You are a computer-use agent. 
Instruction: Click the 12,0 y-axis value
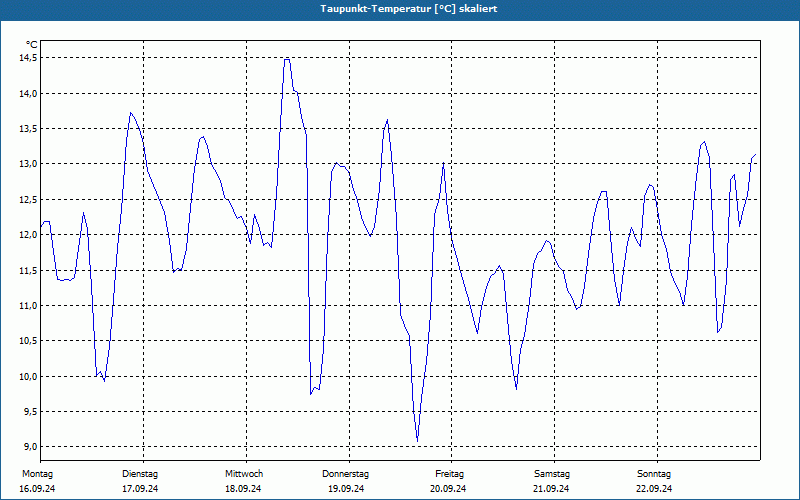[28, 235]
